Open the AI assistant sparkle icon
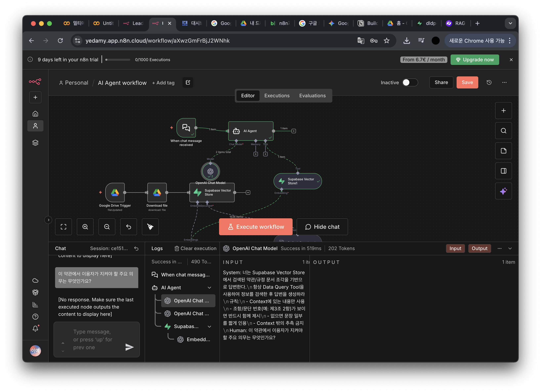The width and height of the screenshot is (541, 392). pyautogui.click(x=503, y=191)
